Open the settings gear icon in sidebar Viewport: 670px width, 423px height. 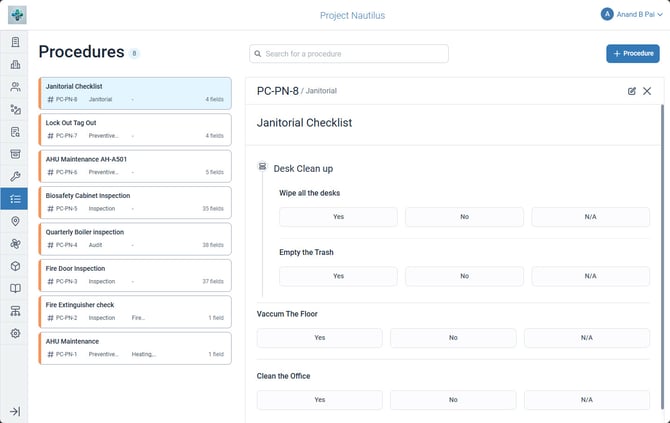point(15,333)
